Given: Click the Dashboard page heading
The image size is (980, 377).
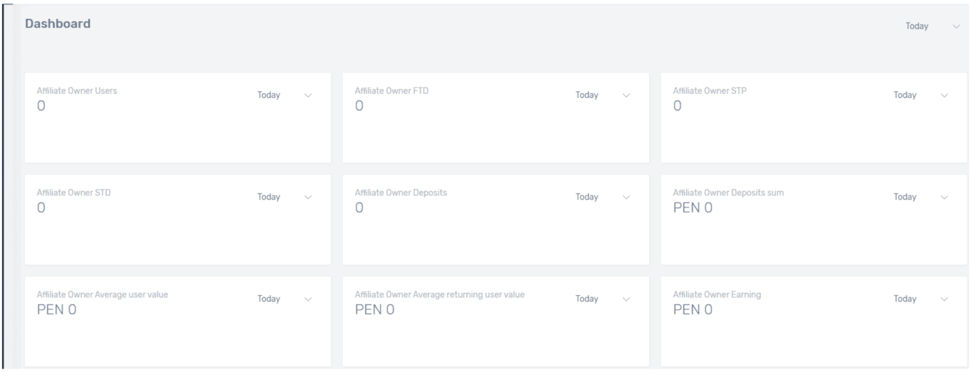Looking at the screenshot, I should (x=58, y=24).
